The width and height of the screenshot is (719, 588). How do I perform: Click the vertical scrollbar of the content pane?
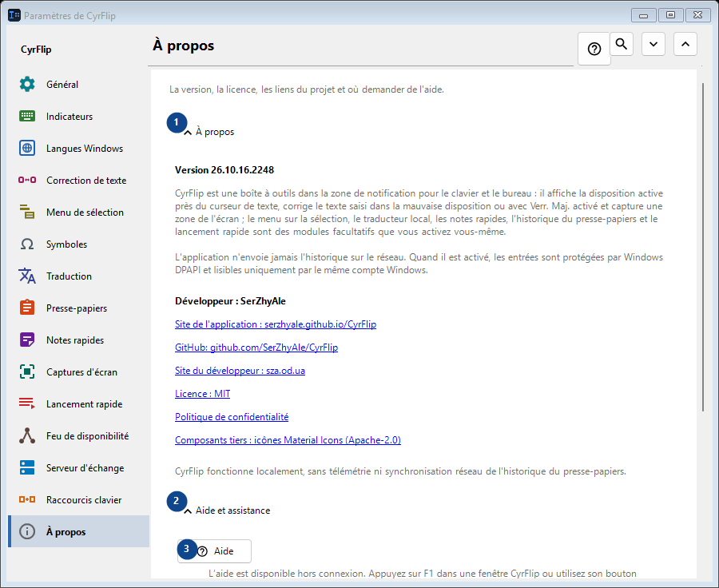702,247
